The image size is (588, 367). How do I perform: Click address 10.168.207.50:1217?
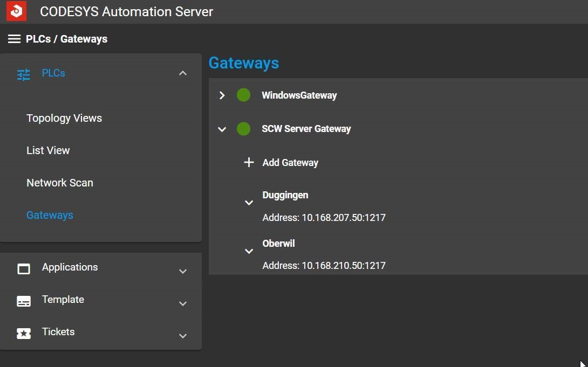point(344,218)
